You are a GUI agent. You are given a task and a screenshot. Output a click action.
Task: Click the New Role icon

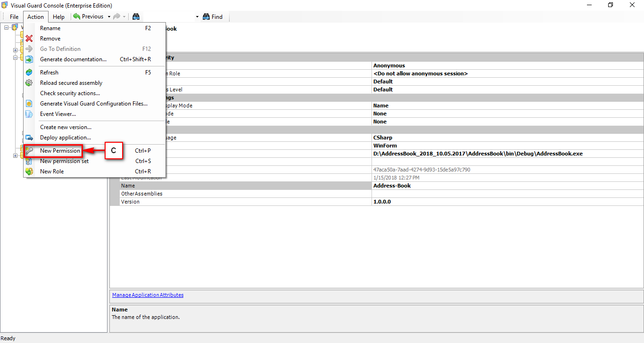coord(29,171)
